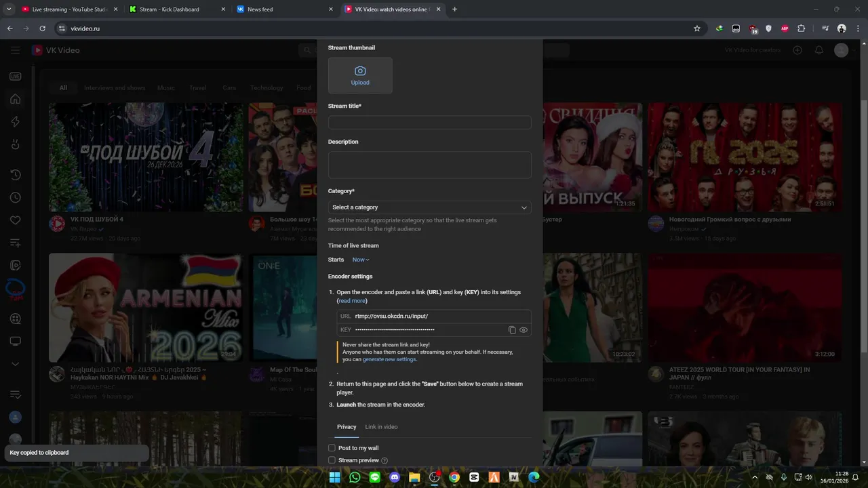Open WhatsApp from the taskbar
Screen dimensions: 868x488
pyautogui.click(x=355, y=477)
